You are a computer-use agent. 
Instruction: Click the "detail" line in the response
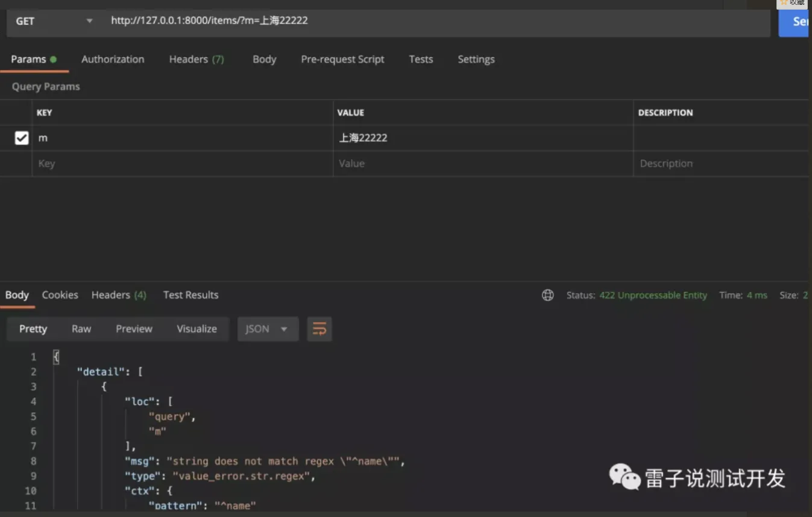[109, 372]
